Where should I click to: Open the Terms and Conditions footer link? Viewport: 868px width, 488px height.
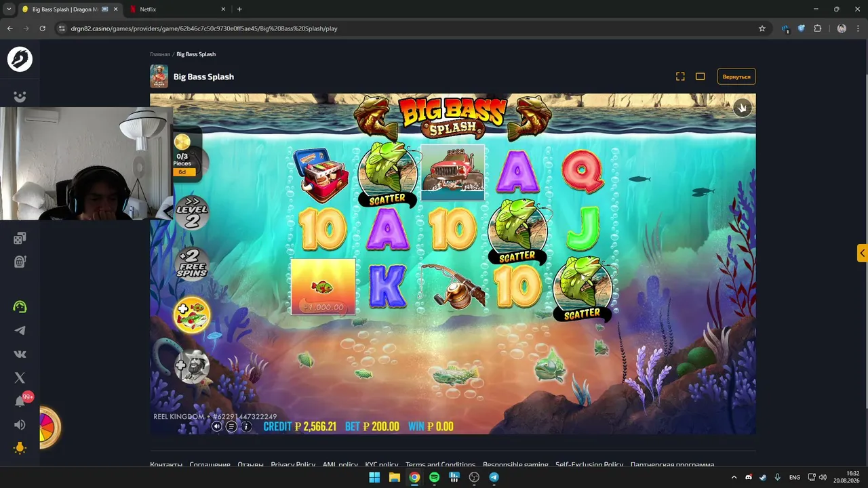click(x=440, y=465)
